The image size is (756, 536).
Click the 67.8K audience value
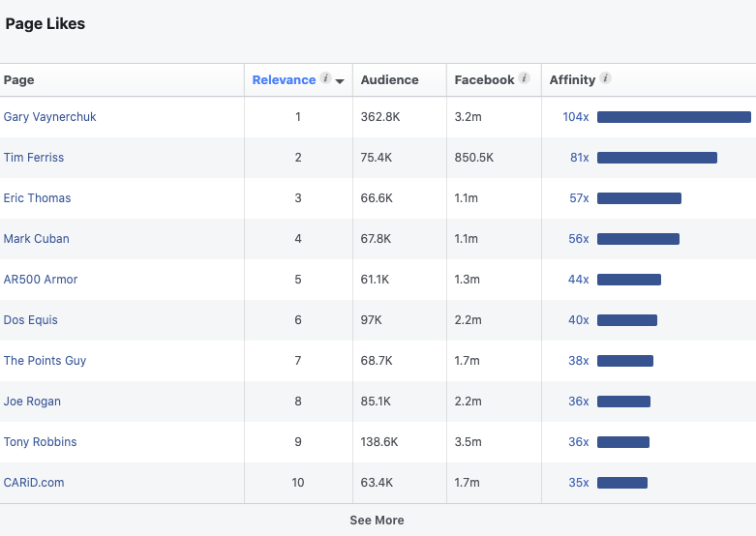point(377,239)
